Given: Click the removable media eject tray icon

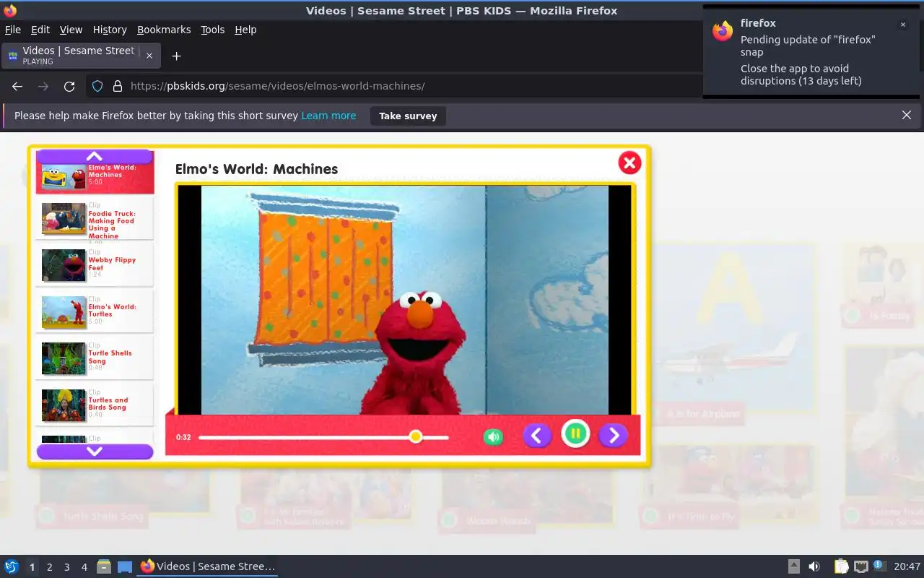Looking at the screenshot, I should point(793,566).
